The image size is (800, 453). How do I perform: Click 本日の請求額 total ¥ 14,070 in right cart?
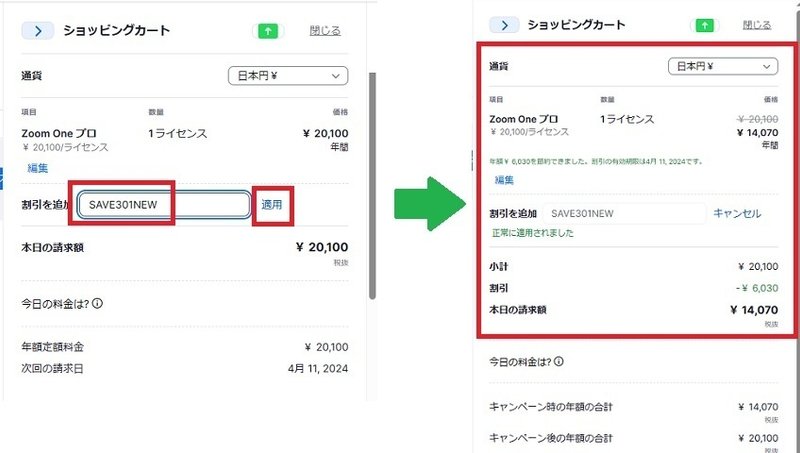(754, 310)
